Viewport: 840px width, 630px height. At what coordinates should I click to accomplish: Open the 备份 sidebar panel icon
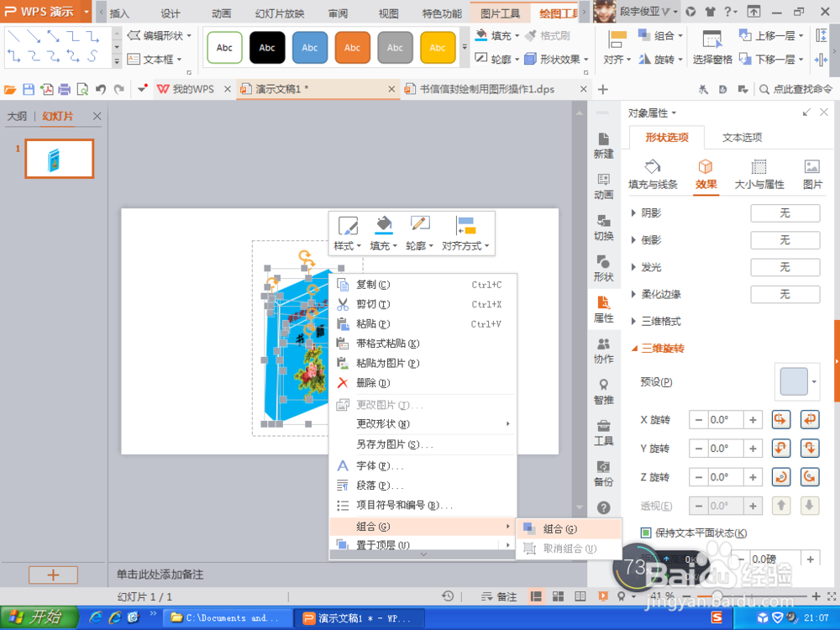tap(604, 474)
